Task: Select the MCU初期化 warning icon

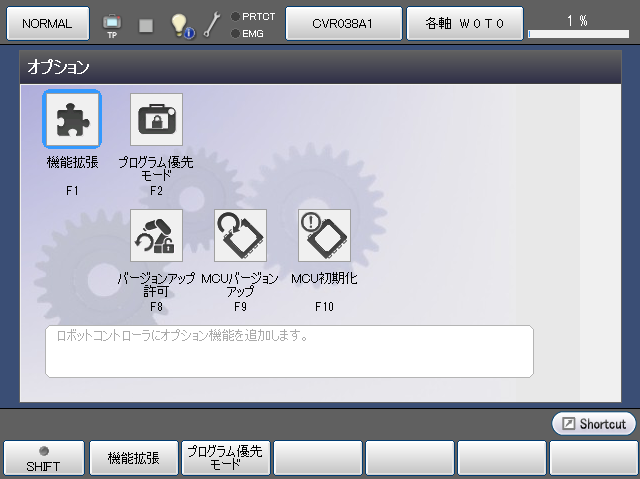Action: 324,236
